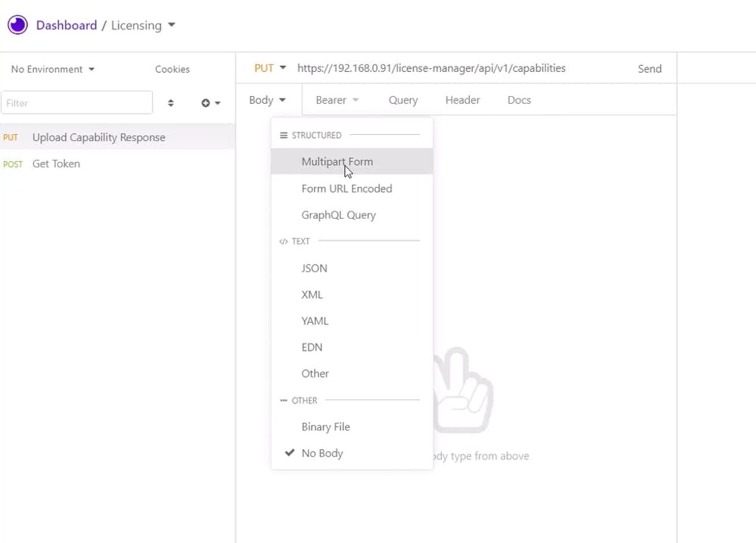Focus the Filter input field
This screenshot has width=756, height=543.
tap(77, 103)
